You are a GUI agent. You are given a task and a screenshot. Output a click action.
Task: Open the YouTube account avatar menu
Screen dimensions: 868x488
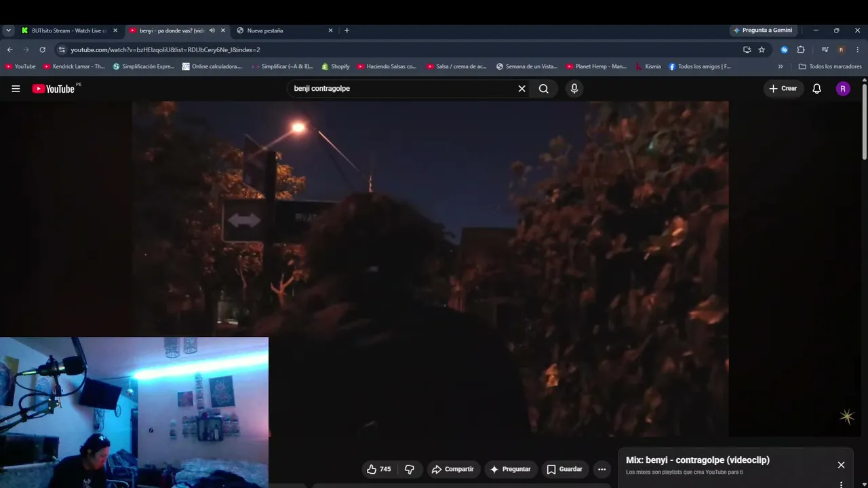coord(843,89)
